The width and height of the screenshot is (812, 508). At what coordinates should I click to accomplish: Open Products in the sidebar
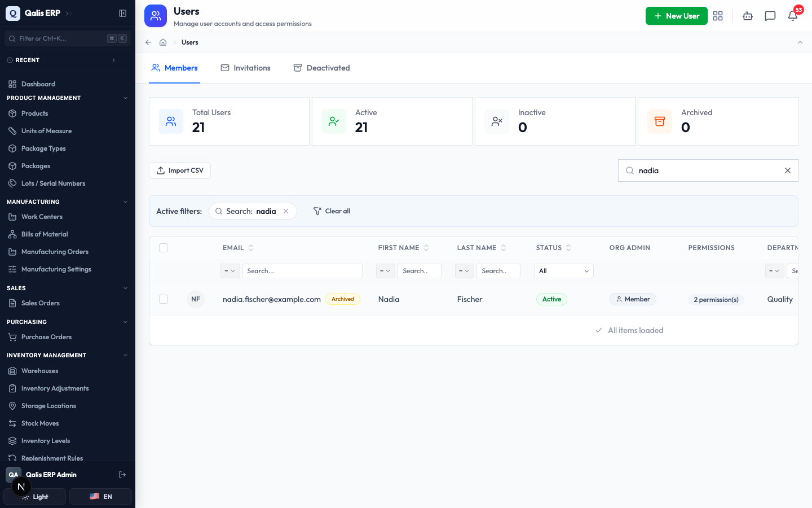click(x=68, y=113)
